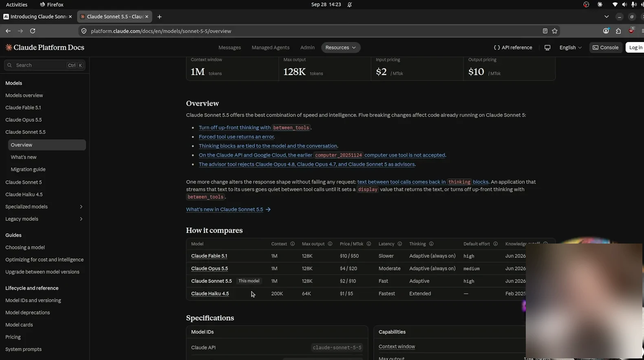Screen dimensions: 644x360
Task: List all tabs dropdown arrow
Action: pyautogui.click(x=607, y=17)
